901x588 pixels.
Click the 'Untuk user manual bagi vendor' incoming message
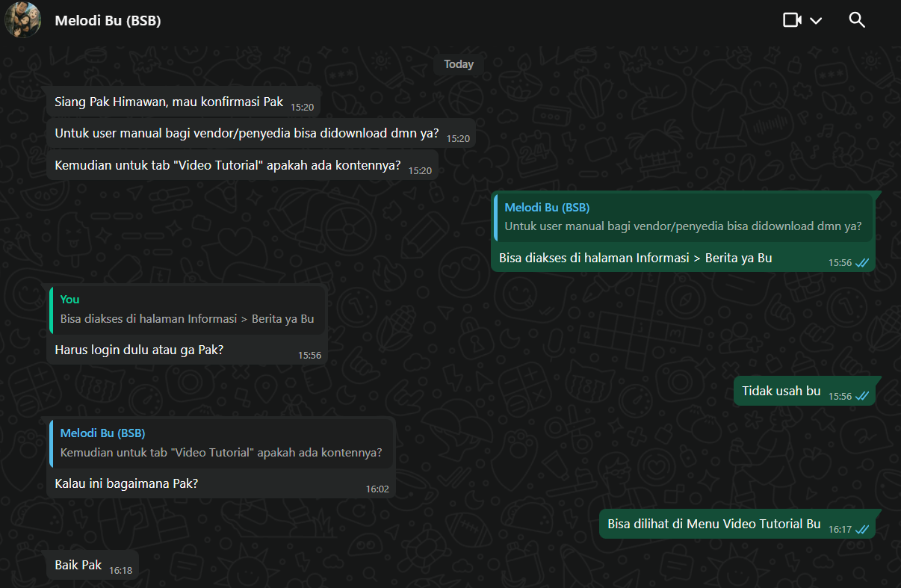click(x=247, y=134)
